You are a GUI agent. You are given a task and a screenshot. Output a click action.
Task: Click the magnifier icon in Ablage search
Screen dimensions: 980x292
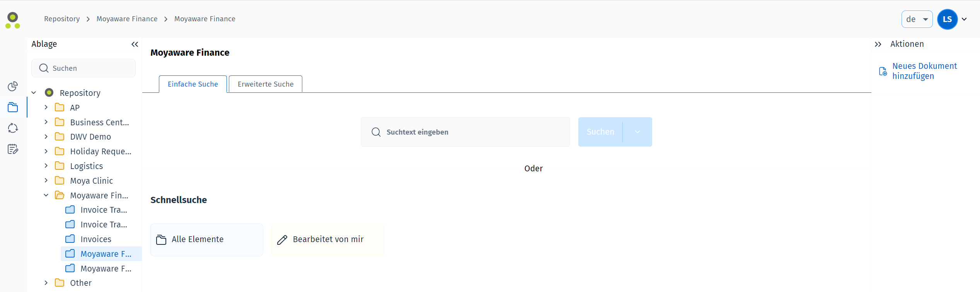click(x=44, y=68)
